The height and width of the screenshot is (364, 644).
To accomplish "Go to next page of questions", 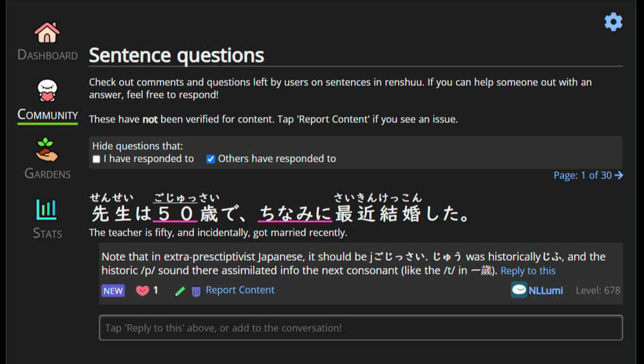I will tap(588, 175).
